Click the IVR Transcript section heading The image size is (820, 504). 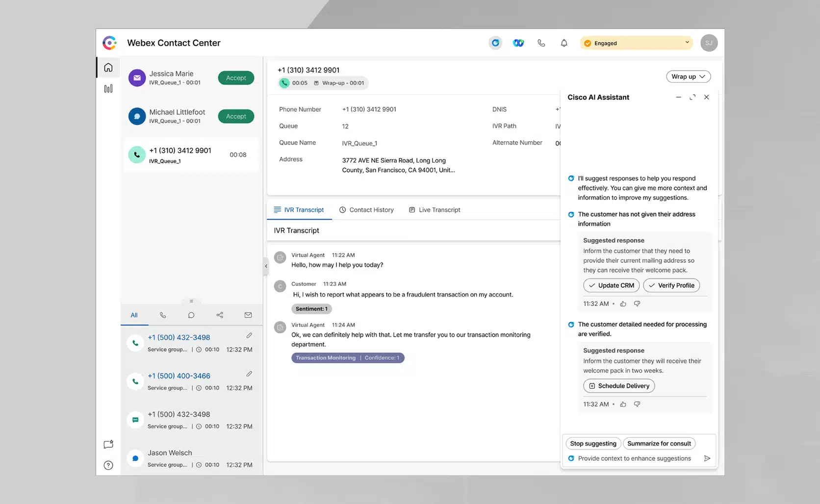[x=296, y=230]
